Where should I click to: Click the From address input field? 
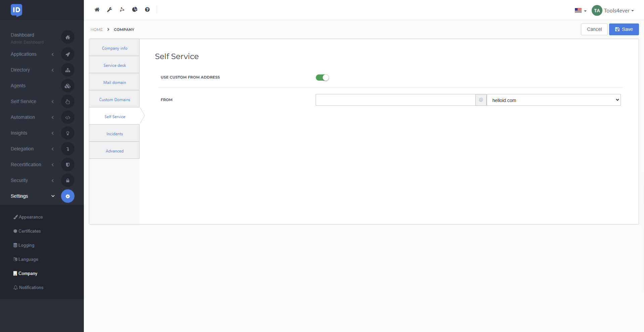[x=395, y=100]
